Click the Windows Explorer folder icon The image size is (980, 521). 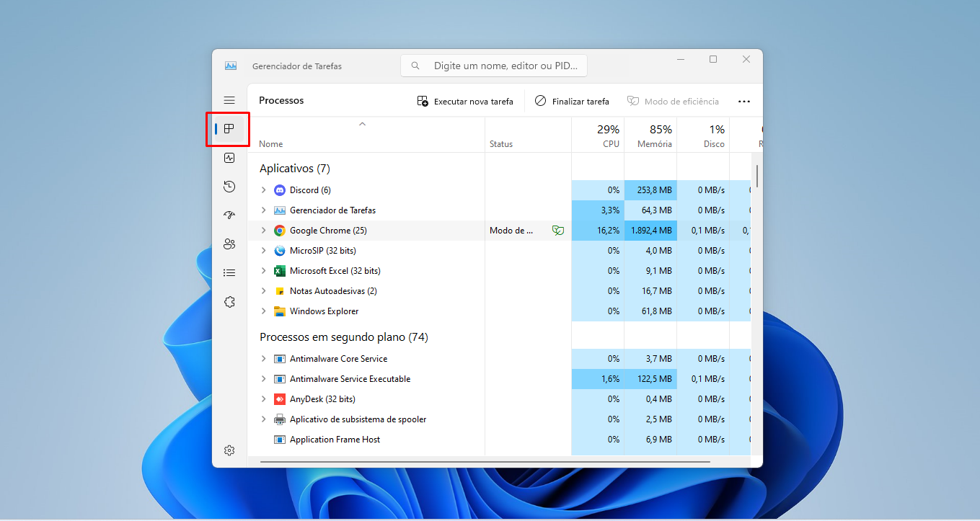pyautogui.click(x=280, y=311)
